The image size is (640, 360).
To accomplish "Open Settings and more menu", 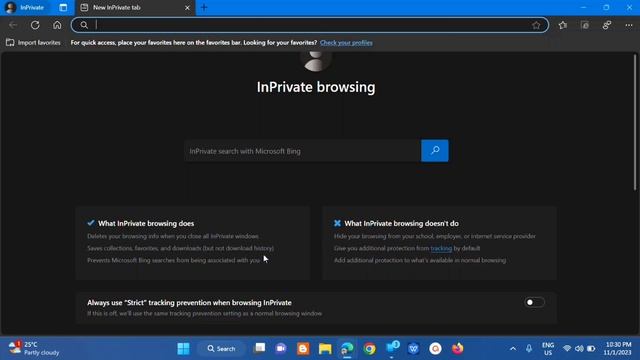I will click(x=629, y=25).
